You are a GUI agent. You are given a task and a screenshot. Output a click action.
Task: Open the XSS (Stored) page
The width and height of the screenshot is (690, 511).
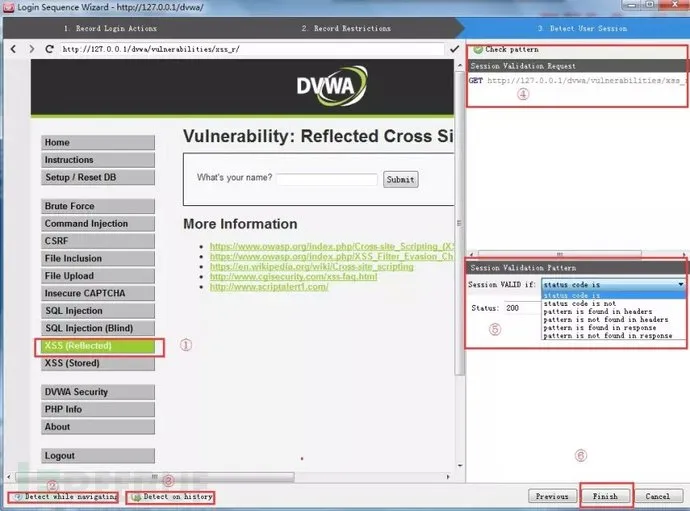[x=98, y=363]
